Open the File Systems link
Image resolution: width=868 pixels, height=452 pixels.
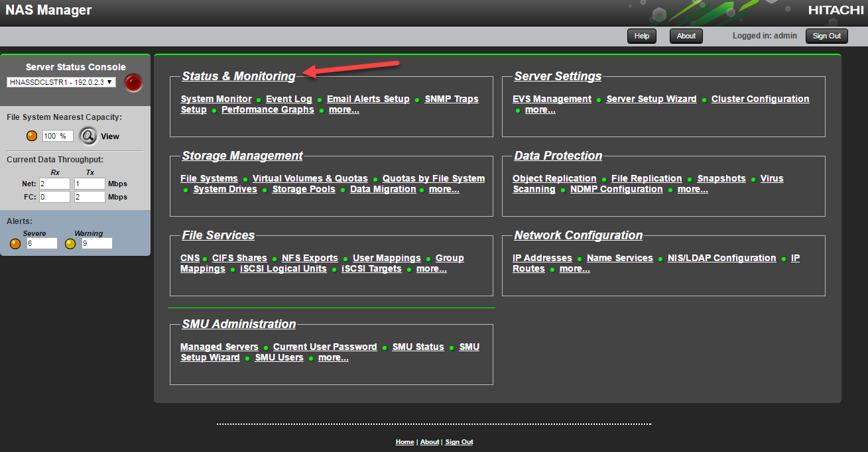click(x=209, y=178)
